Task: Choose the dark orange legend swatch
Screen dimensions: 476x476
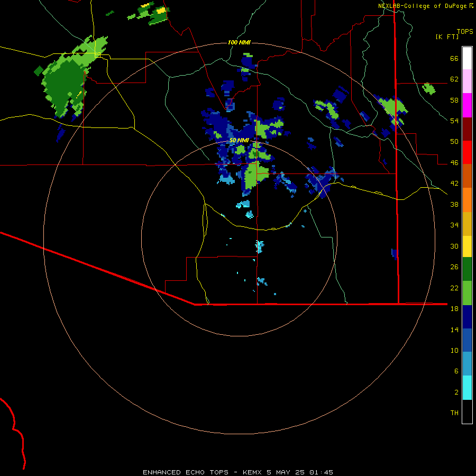Action: (x=467, y=176)
